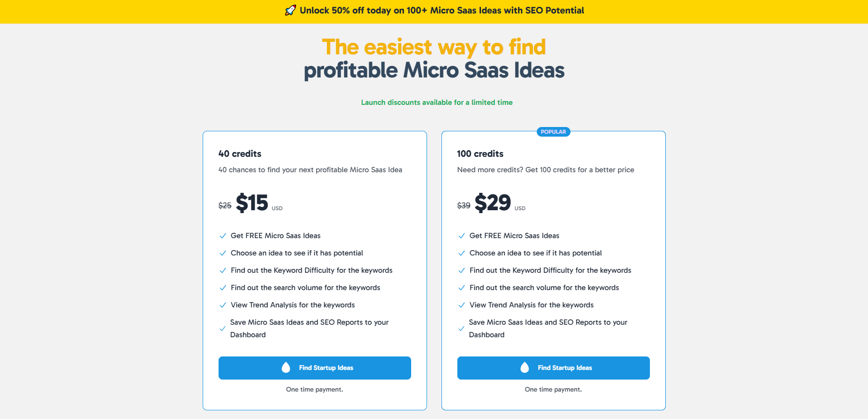Image resolution: width=868 pixels, height=419 pixels.
Task: Expand the Save SEO Reports feature description
Action: [310, 329]
